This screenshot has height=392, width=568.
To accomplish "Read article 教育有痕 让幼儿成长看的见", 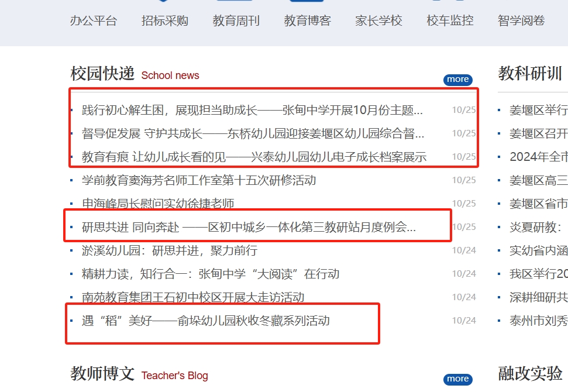I will (x=254, y=157).
